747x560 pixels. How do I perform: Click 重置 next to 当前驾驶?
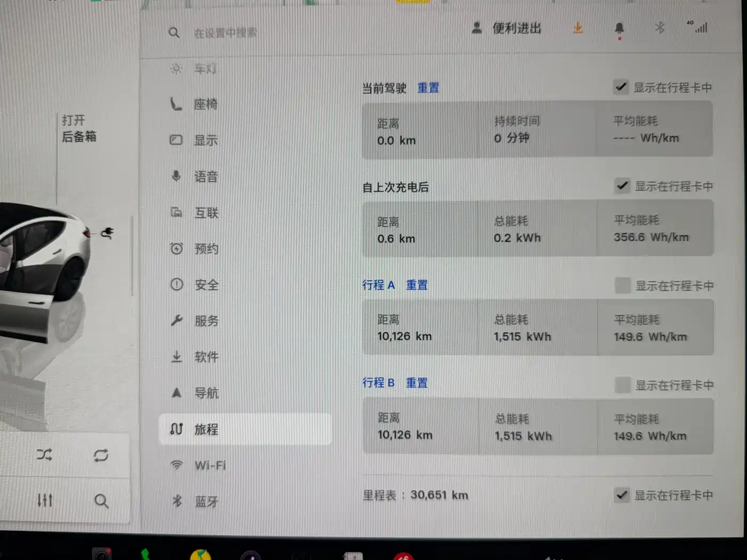click(428, 88)
